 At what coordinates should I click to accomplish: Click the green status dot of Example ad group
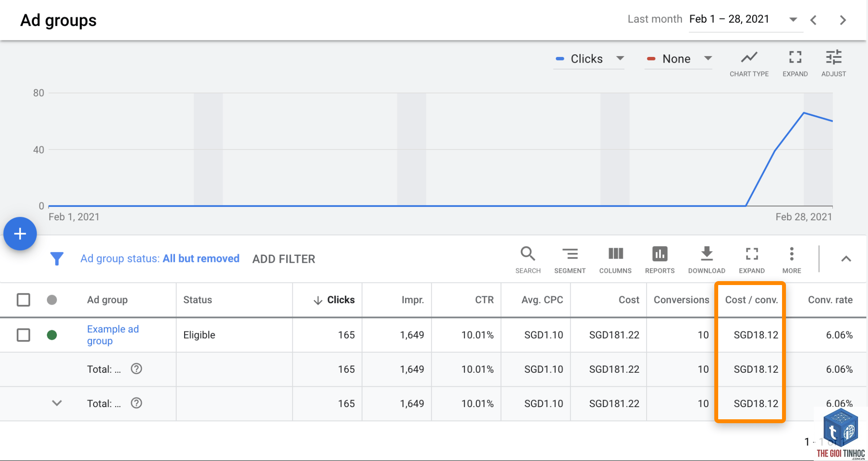point(52,335)
